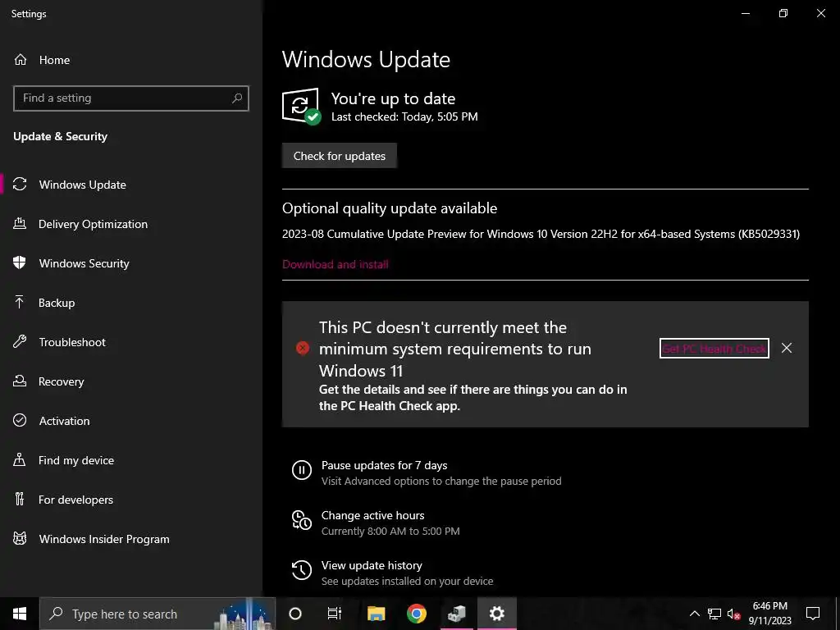The width and height of the screenshot is (840, 630).
Task: Click the Find my device person icon
Action: click(20, 460)
